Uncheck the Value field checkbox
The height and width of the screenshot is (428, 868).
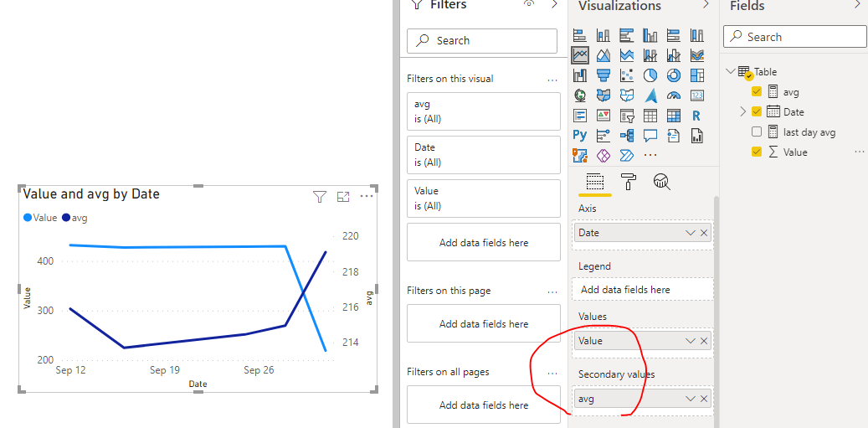tap(757, 152)
